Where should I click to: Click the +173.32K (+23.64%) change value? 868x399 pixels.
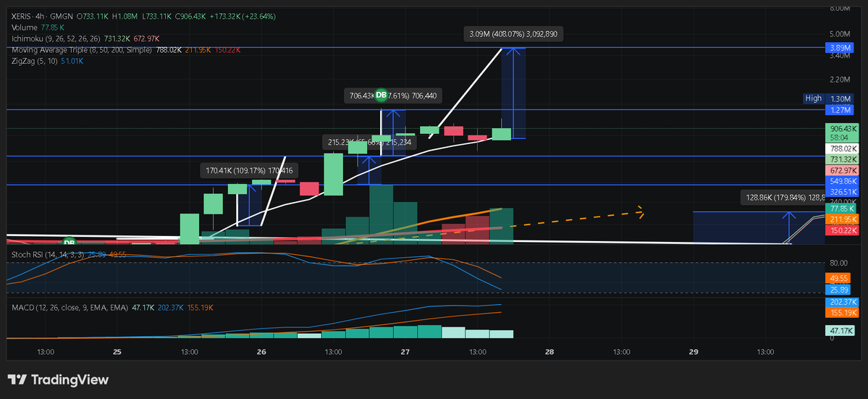click(x=243, y=17)
